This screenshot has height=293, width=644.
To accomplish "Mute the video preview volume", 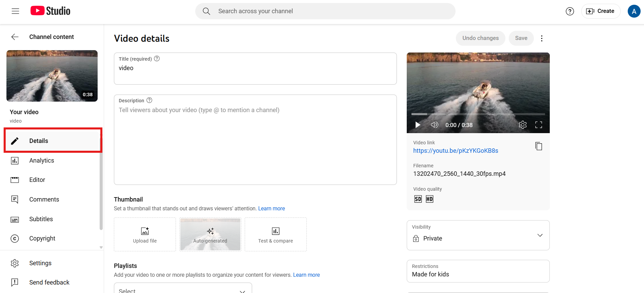I will [435, 125].
